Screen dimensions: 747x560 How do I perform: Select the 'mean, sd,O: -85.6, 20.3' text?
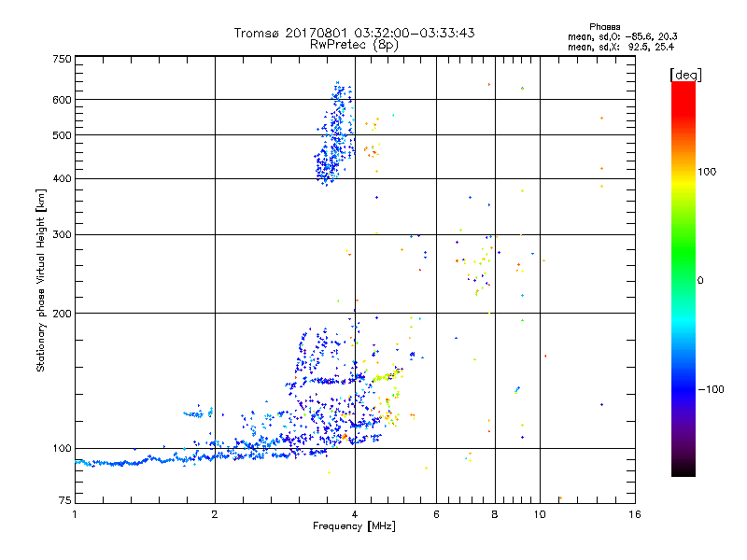coord(622,36)
